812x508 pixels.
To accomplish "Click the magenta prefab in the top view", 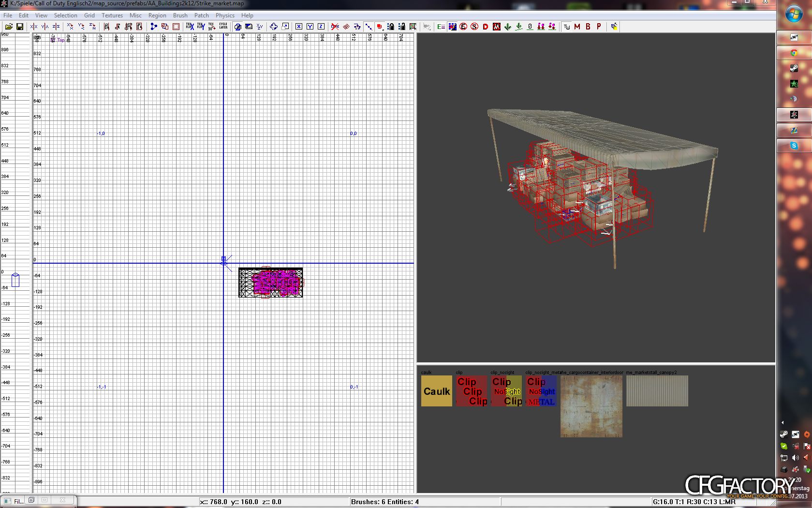I will tap(276, 283).
